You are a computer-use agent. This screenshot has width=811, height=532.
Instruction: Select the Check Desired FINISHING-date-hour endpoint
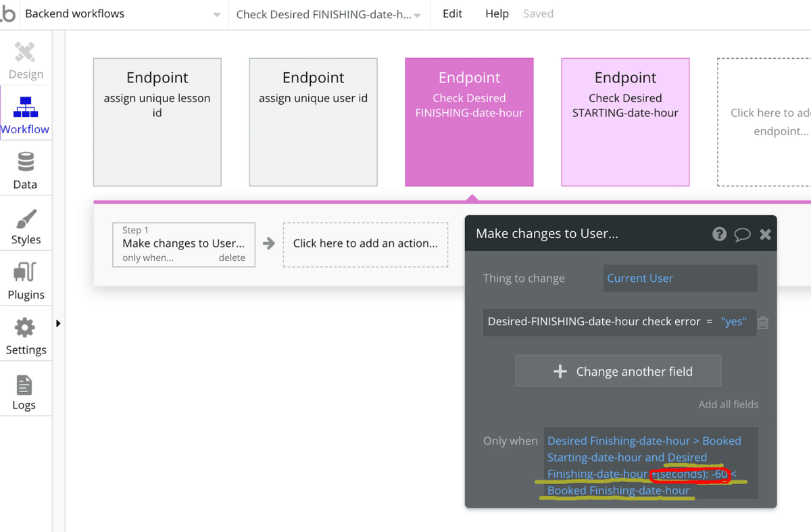pos(469,122)
